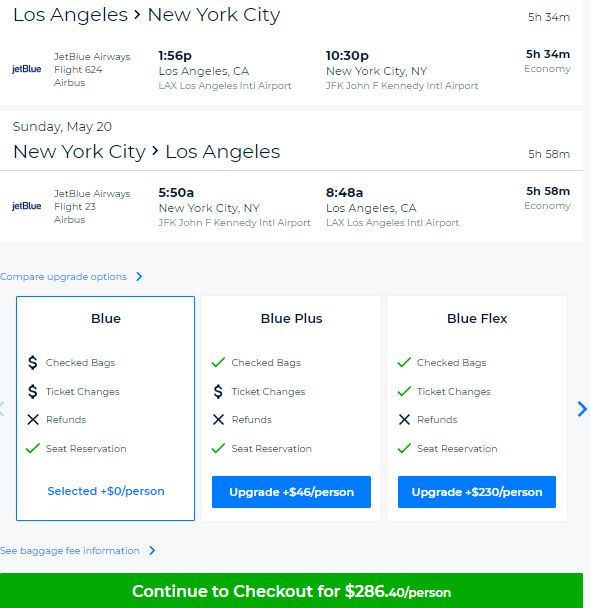The width and height of the screenshot is (590, 608).
Task: Click the green check beside Blue Plus Checked Bags
Action: coord(218,363)
